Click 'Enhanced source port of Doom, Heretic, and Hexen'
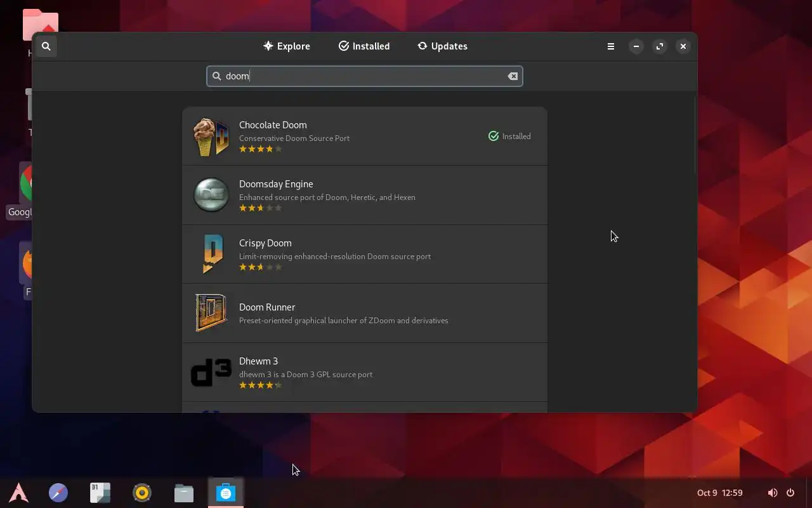The image size is (812, 508). tap(327, 197)
